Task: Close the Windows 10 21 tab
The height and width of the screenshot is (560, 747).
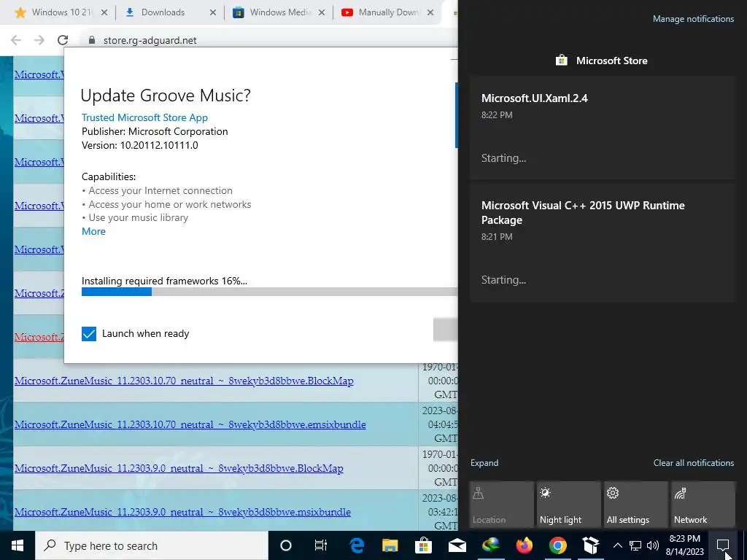Action: click(x=104, y=12)
